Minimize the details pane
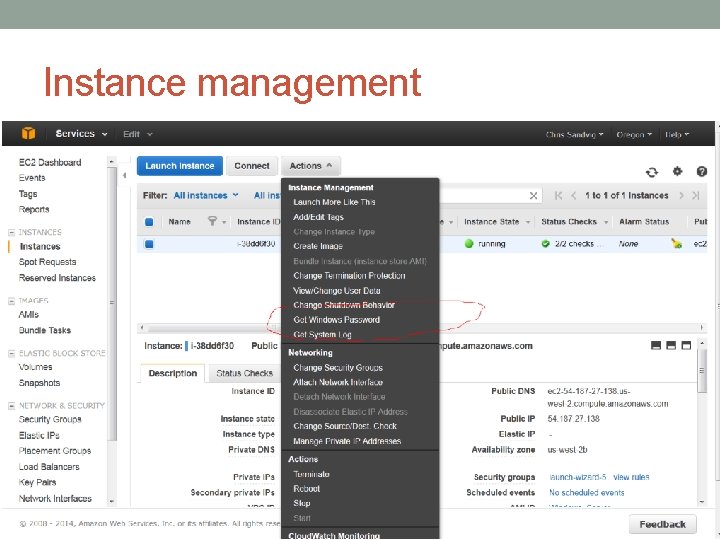The image size is (720, 540). (656, 345)
